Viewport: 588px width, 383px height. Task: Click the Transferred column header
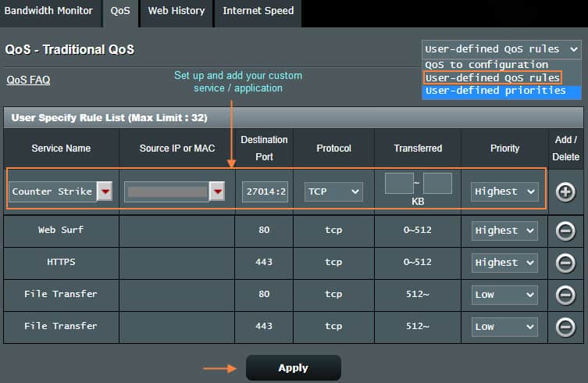(x=418, y=149)
